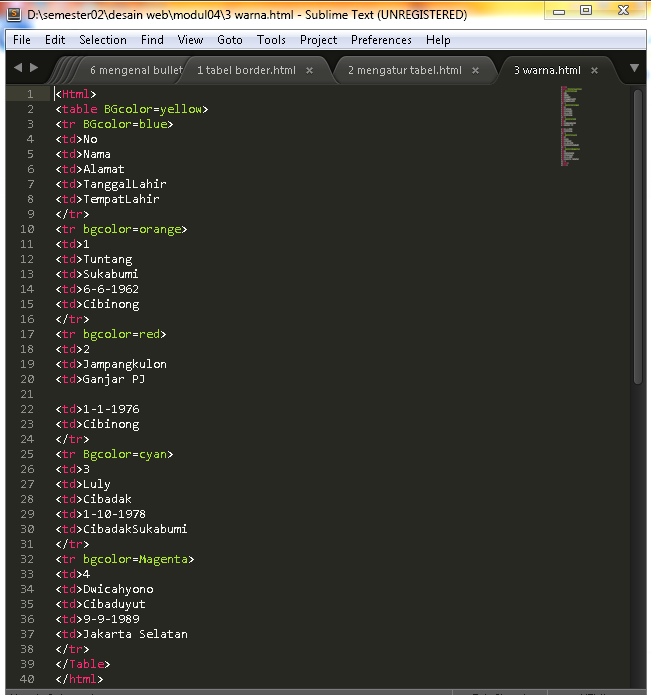Click the minimap code preview
This screenshot has width=651, height=695.
(571, 126)
